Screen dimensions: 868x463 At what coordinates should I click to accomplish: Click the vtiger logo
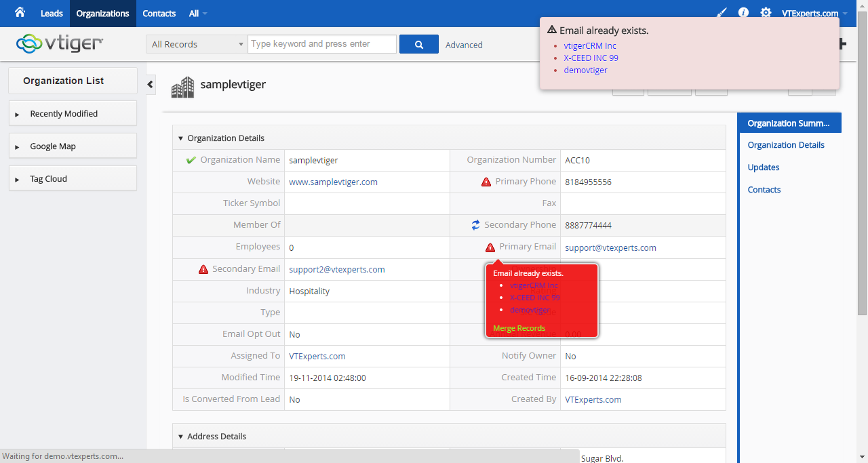tap(60, 43)
